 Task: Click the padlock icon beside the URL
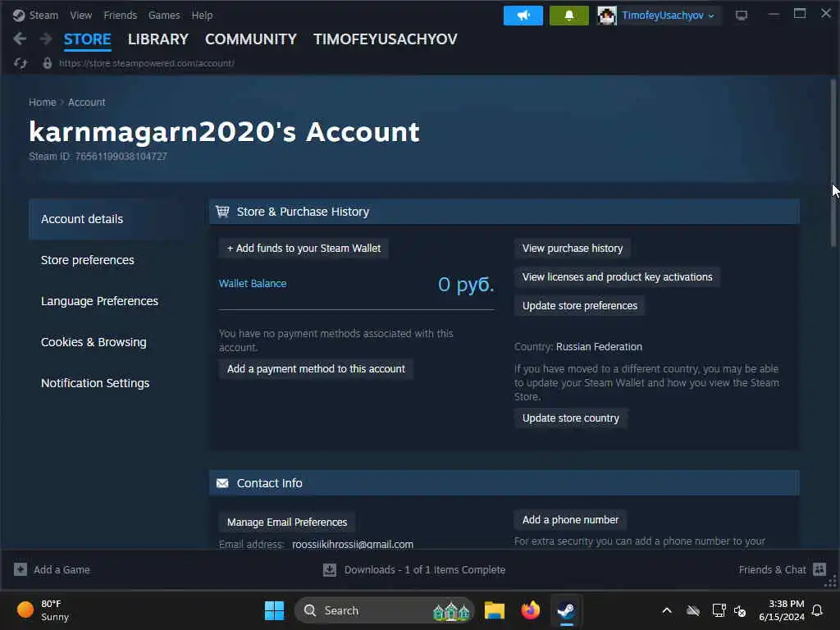(x=47, y=63)
